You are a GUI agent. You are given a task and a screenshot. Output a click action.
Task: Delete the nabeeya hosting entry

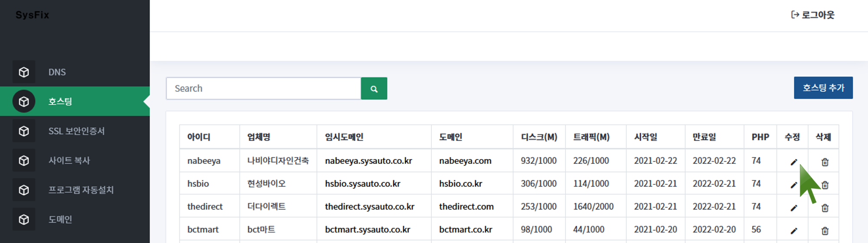tap(825, 162)
